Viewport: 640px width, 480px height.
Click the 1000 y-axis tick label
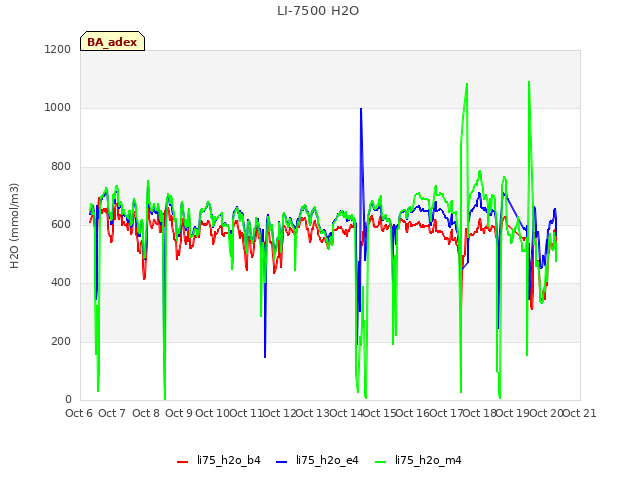click(58, 108)
